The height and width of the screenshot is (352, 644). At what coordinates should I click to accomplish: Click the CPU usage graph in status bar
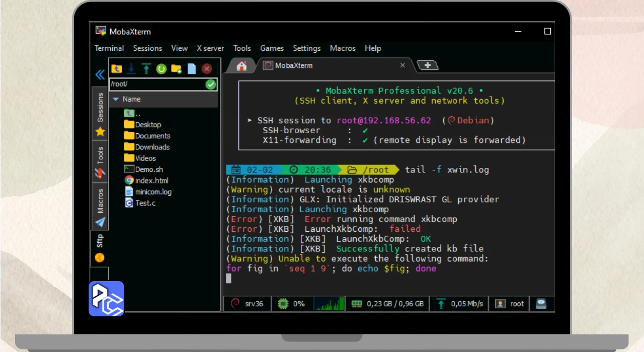(329, 304)
